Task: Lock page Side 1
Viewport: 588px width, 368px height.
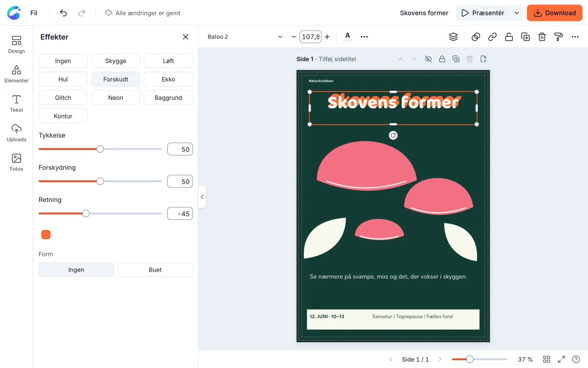Action: (x=442, y=59)
